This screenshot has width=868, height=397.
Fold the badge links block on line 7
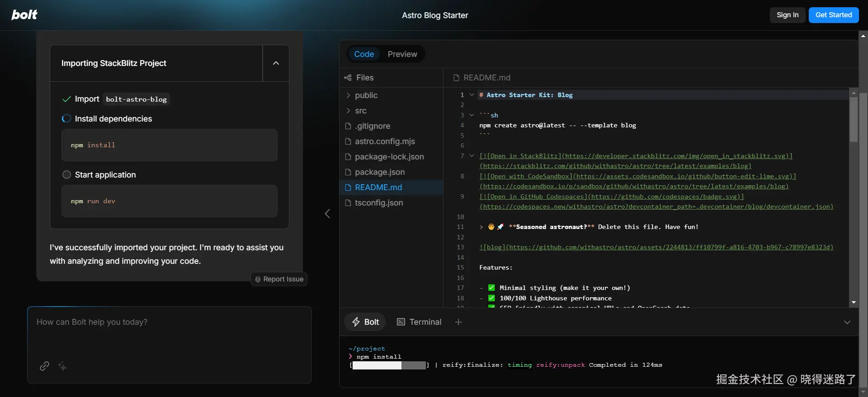click(472, 156)
